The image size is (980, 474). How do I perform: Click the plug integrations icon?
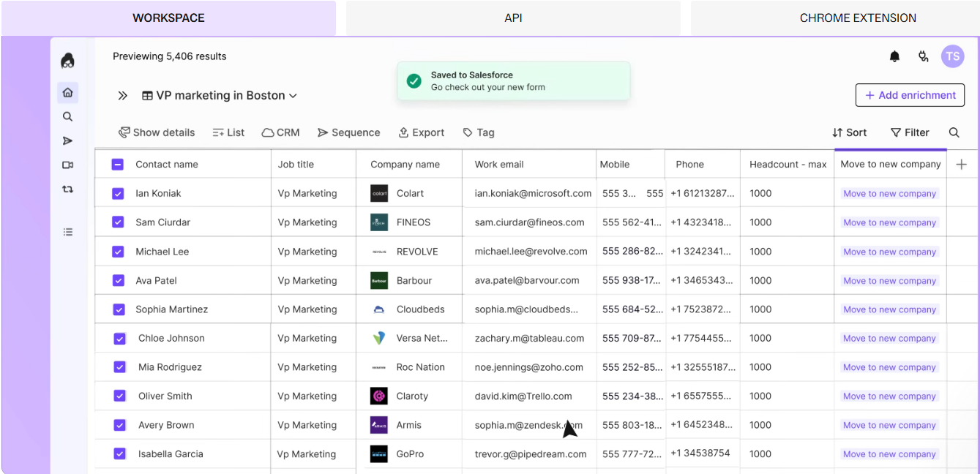(924, 56)
